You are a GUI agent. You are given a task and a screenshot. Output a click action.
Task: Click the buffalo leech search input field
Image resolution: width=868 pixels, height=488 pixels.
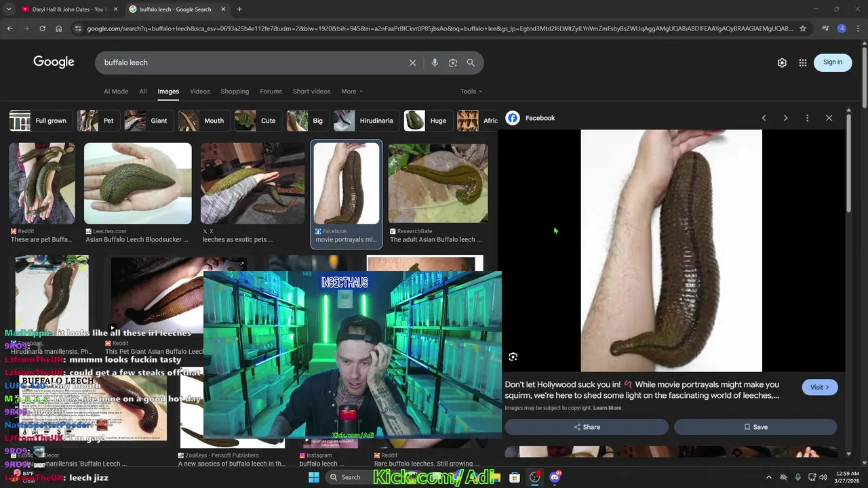pyautogui.click(x=251, y=62)
